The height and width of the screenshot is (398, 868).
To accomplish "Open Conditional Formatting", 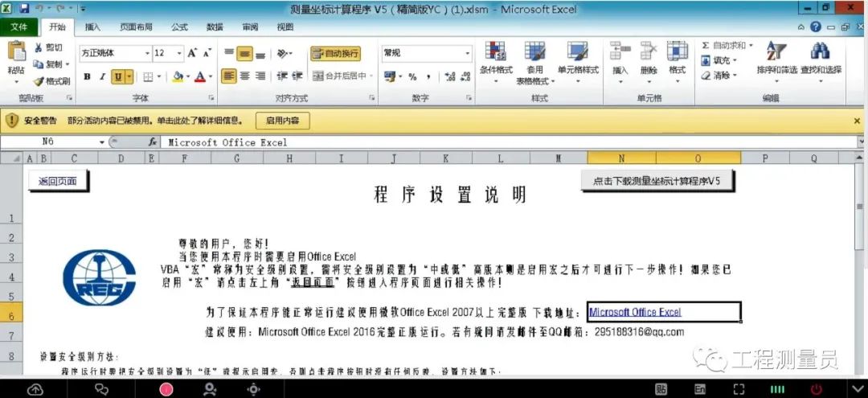I will (495, 63).
